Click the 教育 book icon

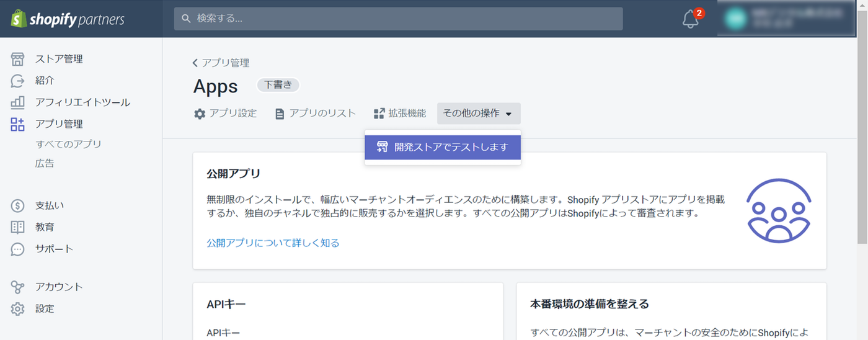(17, 227)
